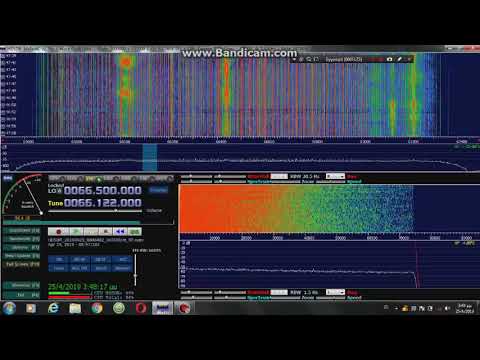
Task: Click the system tray volume icon
Action: [447, 308]
